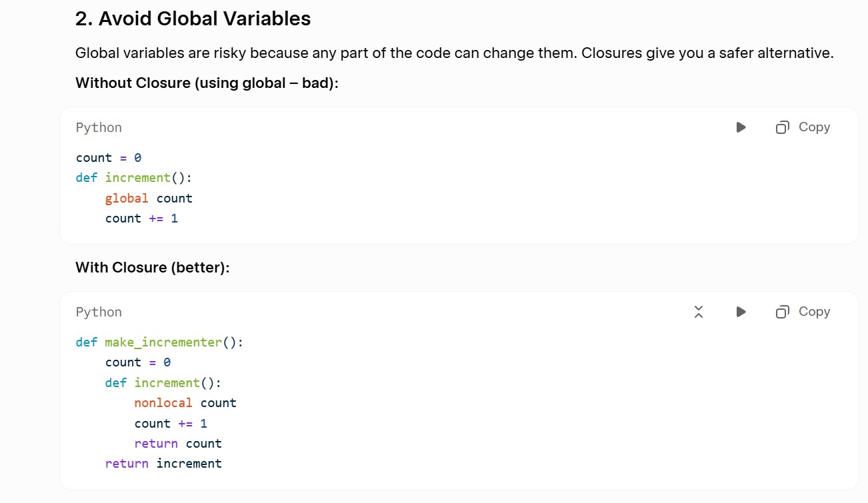Click the Python label on closure code block

99,312
